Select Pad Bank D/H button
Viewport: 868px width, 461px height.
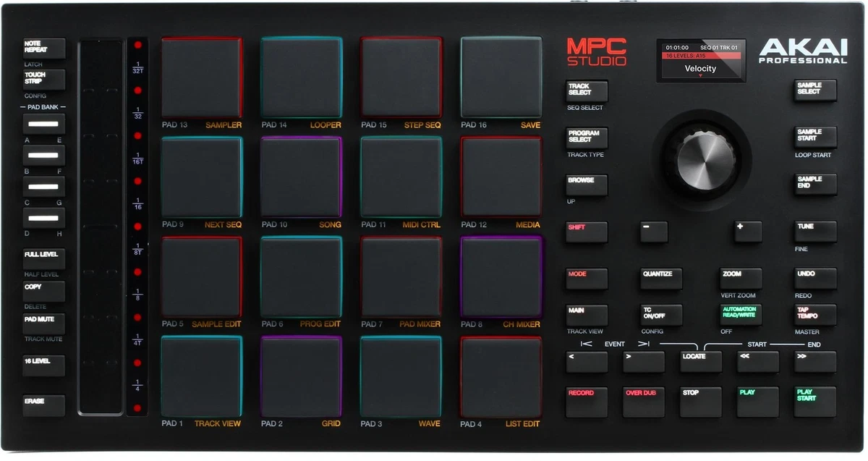(43, 218)
